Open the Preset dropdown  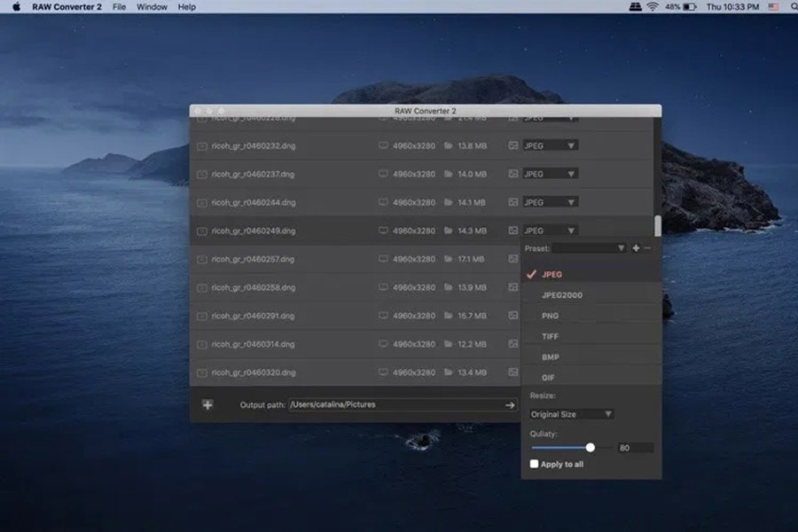pos(589,248)
